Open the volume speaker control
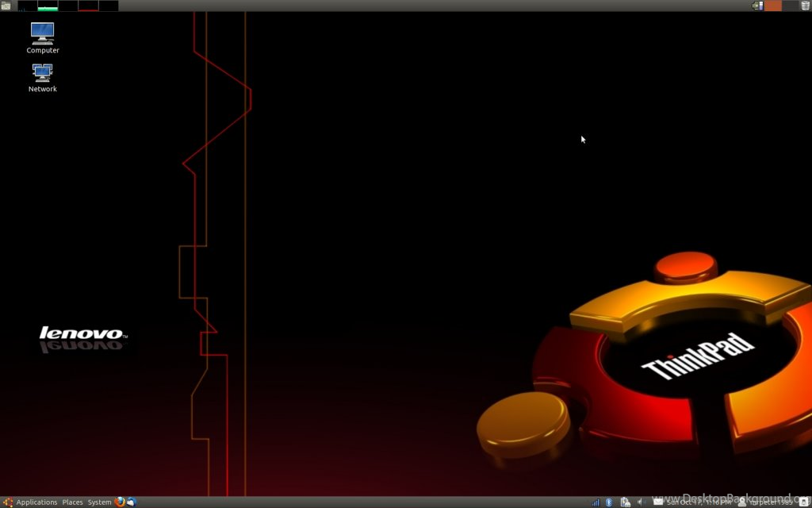Screen dimensions: 812x508 click(641, 502)
